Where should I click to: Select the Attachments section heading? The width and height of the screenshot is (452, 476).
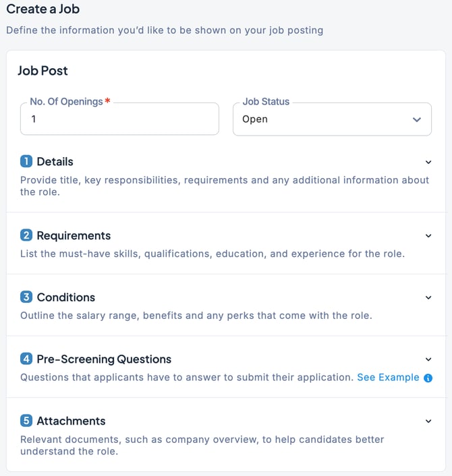click(x=71, y=421)
